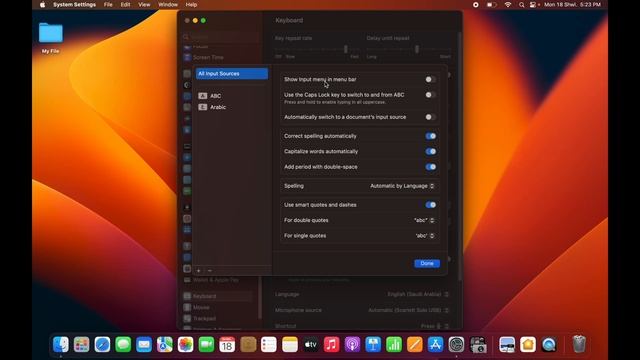This screenshot has height=360, width=640.
Task: Open Home app in dock
Action: pyautogui.click(x=528, y=344)
